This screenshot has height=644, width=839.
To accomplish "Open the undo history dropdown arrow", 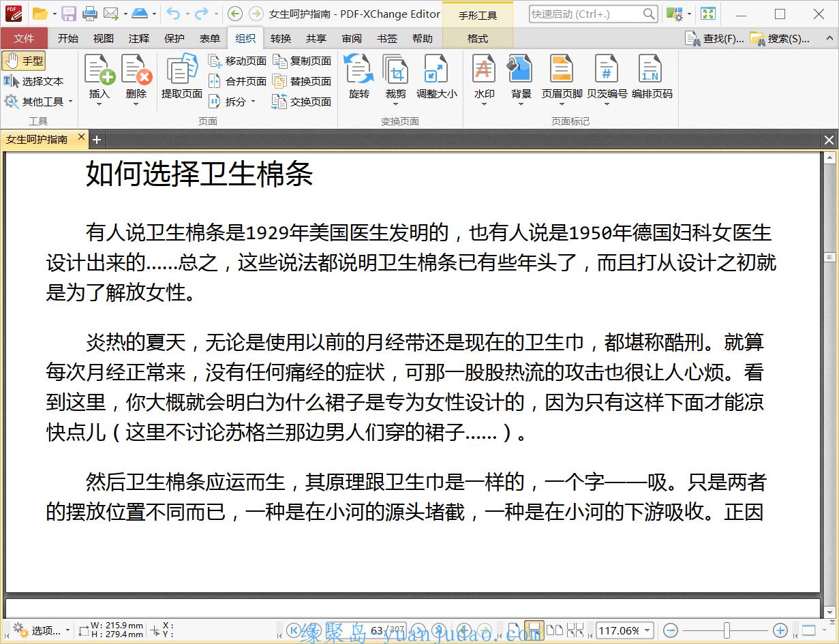I will (187, 14).
